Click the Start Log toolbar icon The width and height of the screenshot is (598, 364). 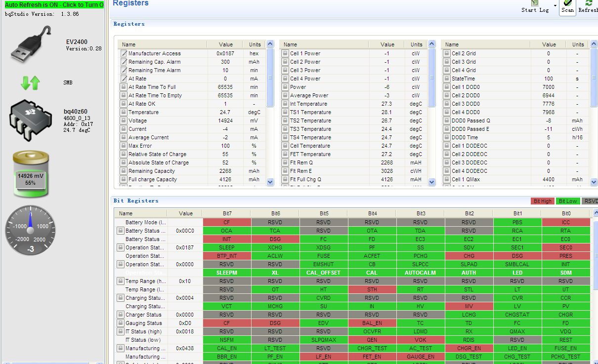[535, 3]
